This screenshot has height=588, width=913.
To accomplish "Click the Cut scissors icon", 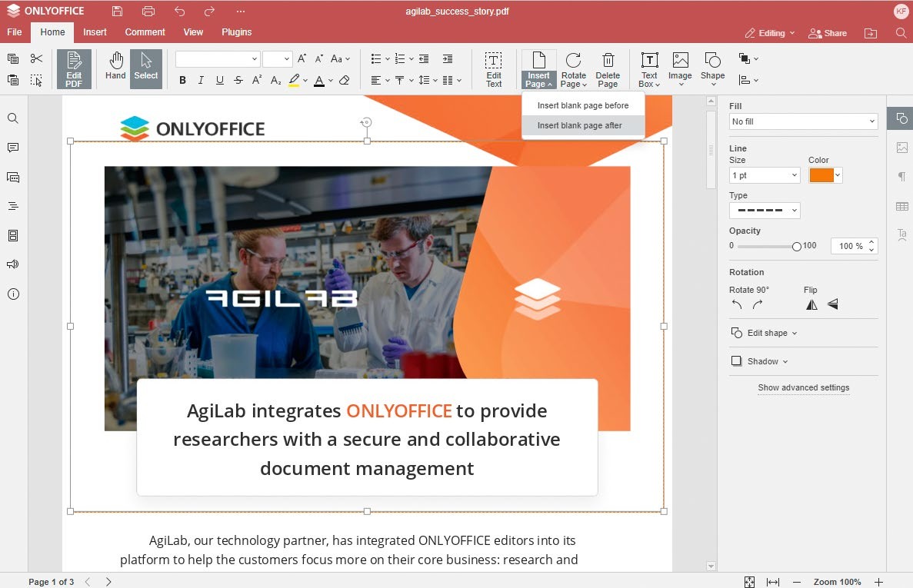I will tap(36, 58).
